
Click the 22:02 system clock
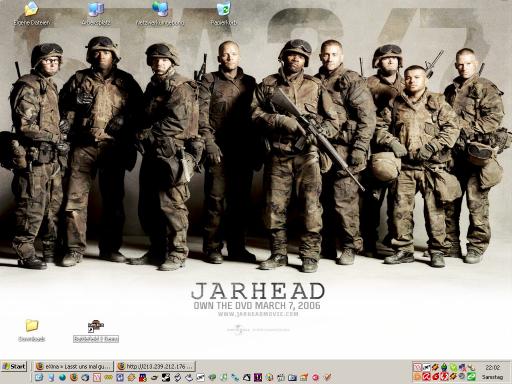click(x=493, y=367)
